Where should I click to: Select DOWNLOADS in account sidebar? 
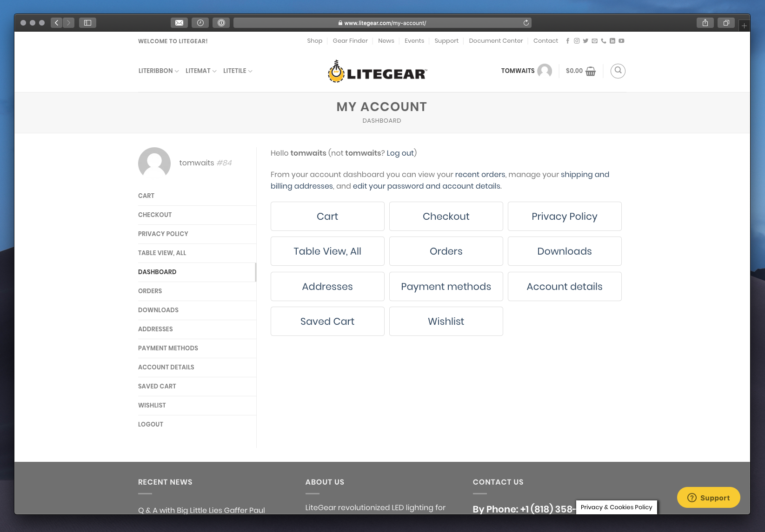[x=197, y=310]
